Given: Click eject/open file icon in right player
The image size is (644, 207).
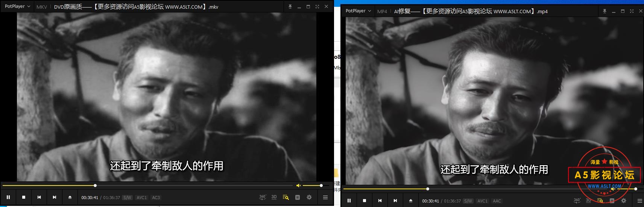Looking at the screenshot, I should pos(411,201).
